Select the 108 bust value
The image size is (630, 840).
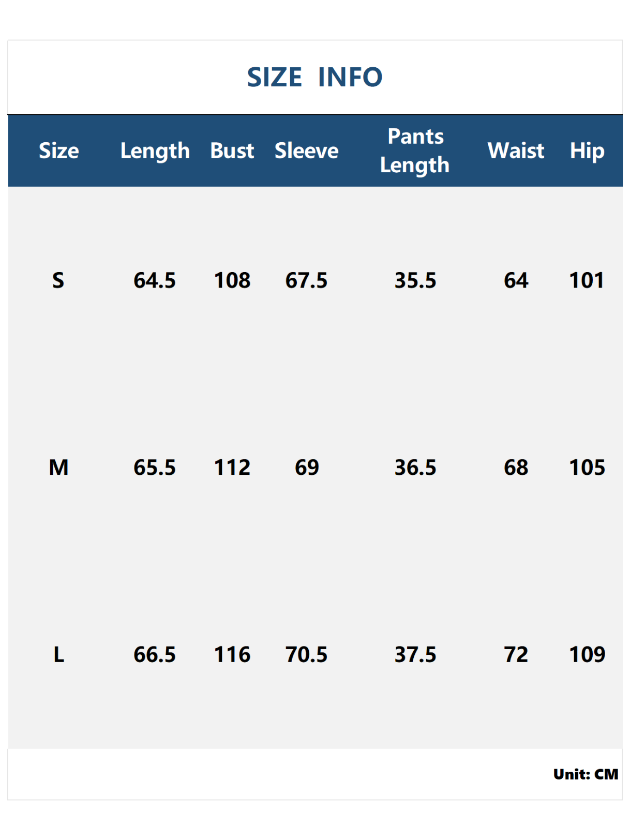point(232,281)
